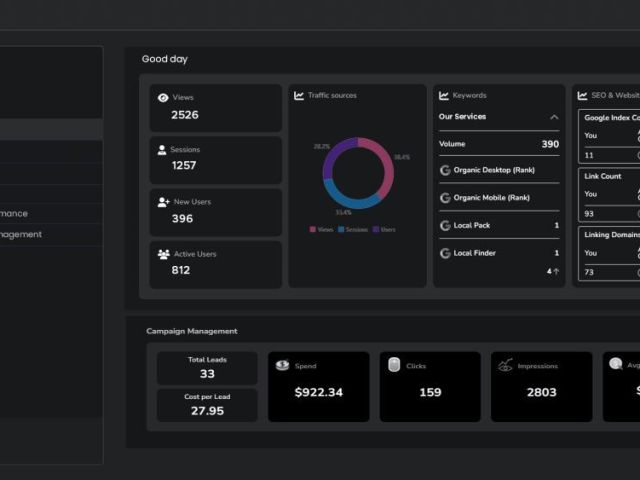Open the Sessions 1257 card
The image size is (640, 480).
[x=216, y=160]
